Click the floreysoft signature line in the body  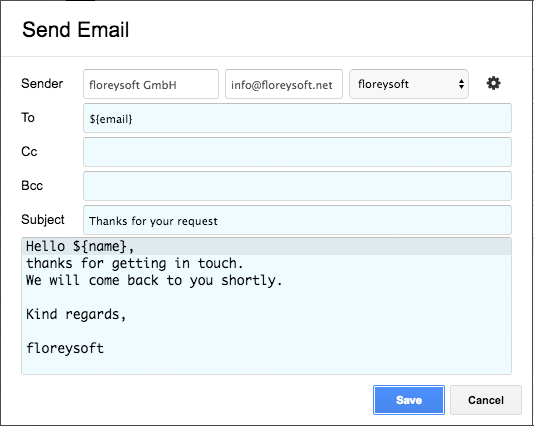[x=65, y=348]
